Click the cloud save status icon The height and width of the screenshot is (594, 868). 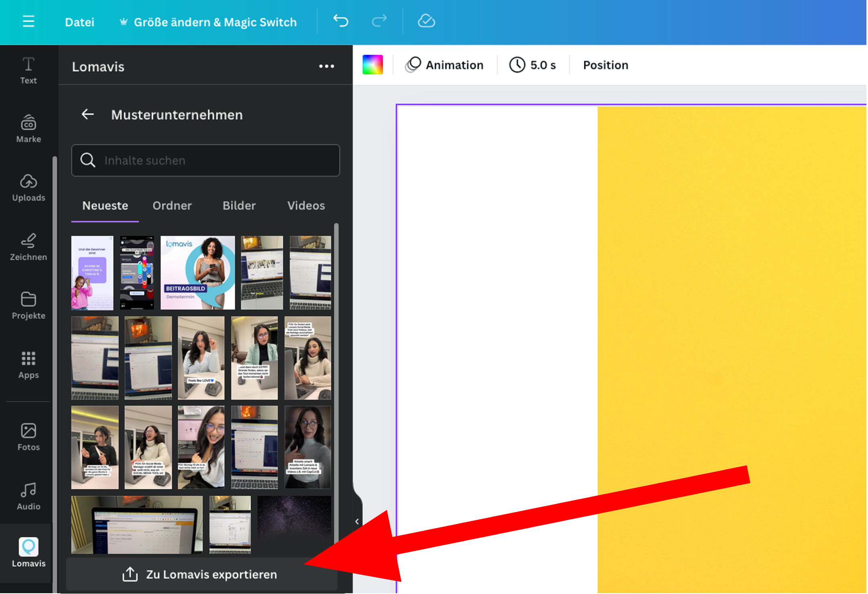[x=426, y=21]
